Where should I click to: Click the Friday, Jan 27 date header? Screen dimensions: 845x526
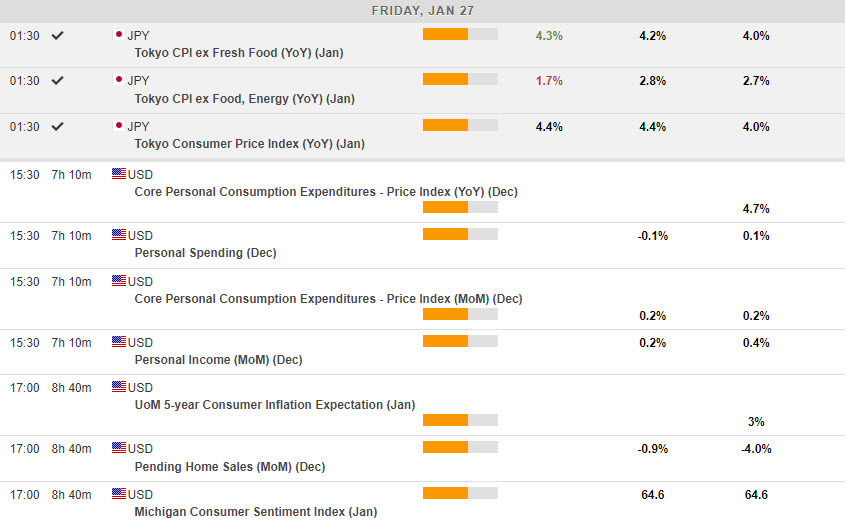tap(422, 10)
